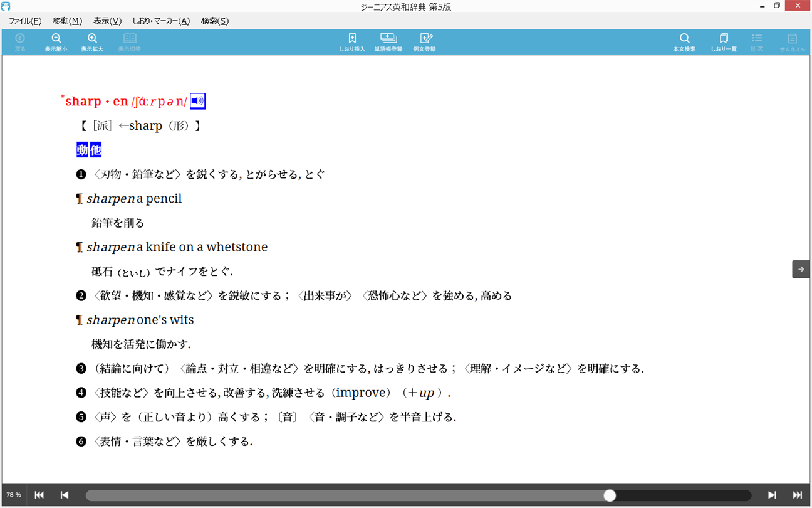Click the application icon in title bar
This screenshot has width=812, height=508.
(x=6, y=6)
